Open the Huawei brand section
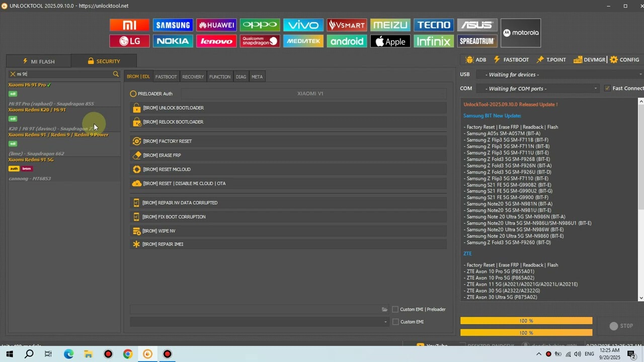 [216, 25]
